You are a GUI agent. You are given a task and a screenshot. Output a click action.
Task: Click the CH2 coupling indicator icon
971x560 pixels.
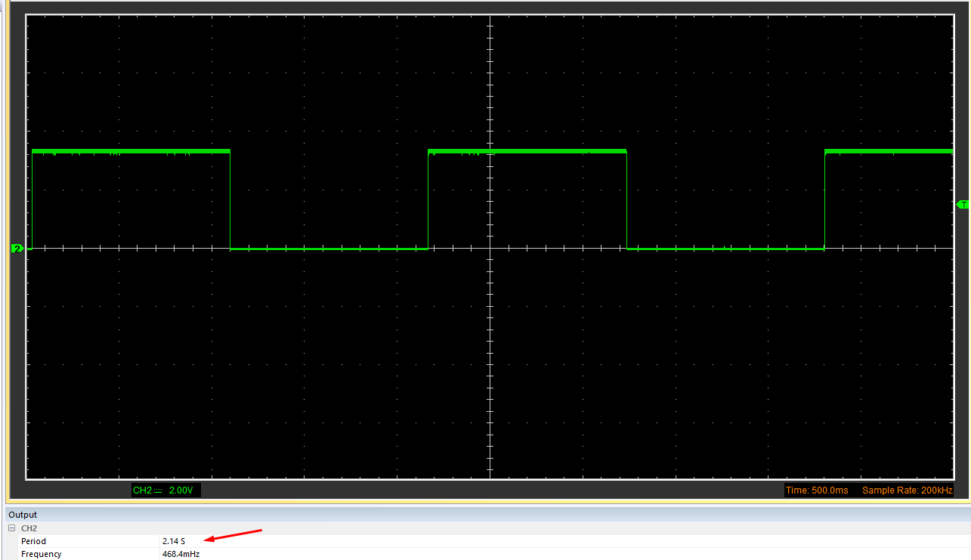click(x=159, y=490)
